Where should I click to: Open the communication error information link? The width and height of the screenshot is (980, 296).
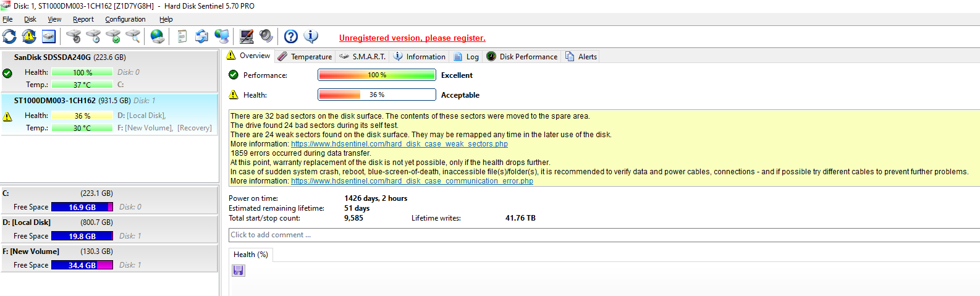pos(412,181)
